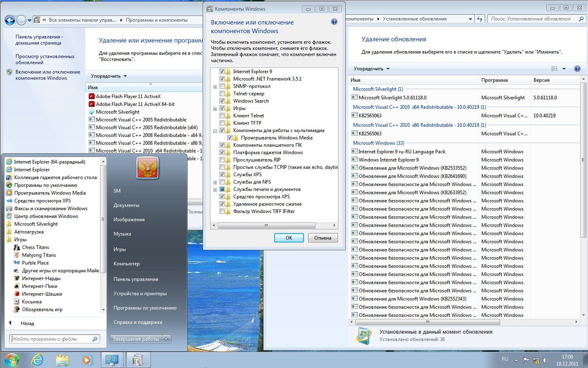Enable the SNMP-протокол checkbox

point(222,86)
